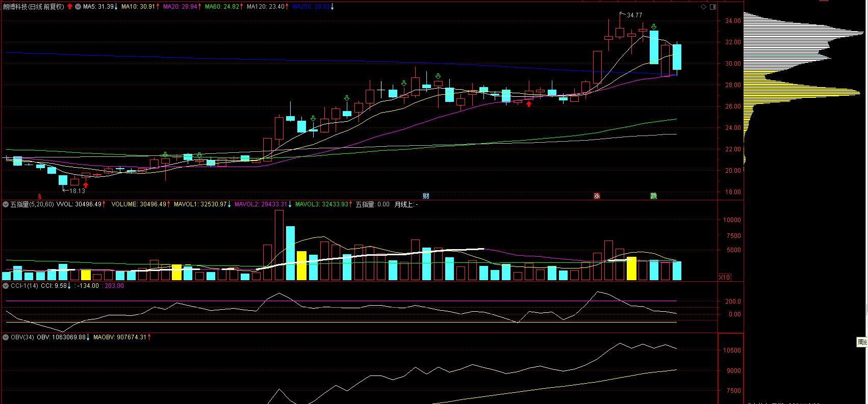
Task: Click the 26.00 price axis label
Action: [x=733, y=106]
